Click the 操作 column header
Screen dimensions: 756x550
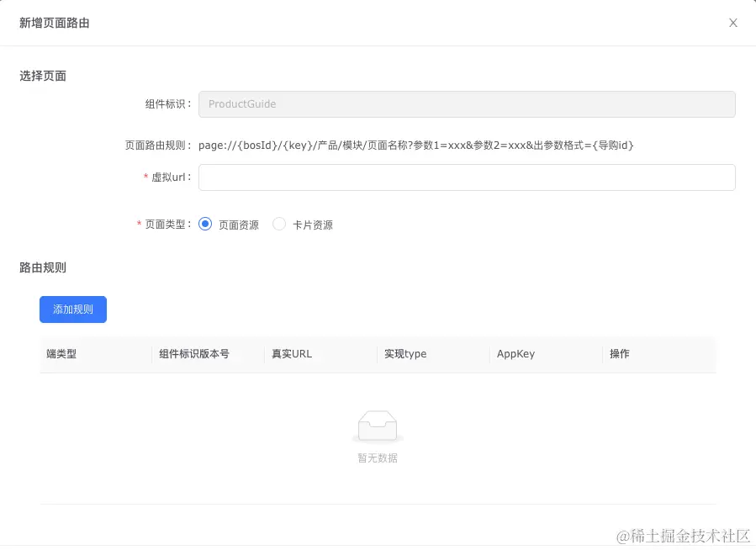pos(619,353)
